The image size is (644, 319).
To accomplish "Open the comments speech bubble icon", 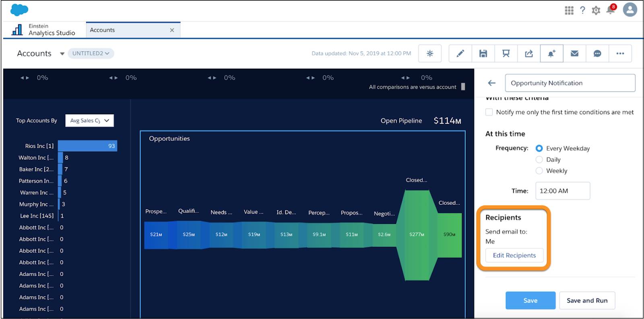I will [597, 54].
